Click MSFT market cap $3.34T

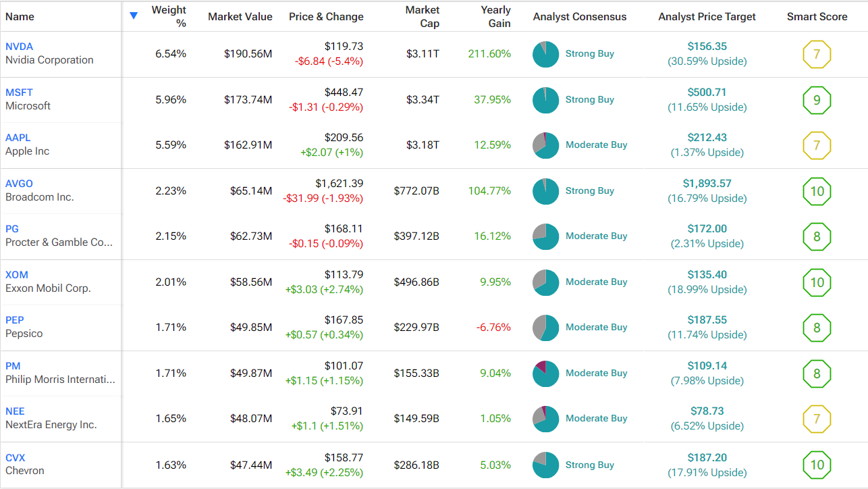[x=423, y=100]
